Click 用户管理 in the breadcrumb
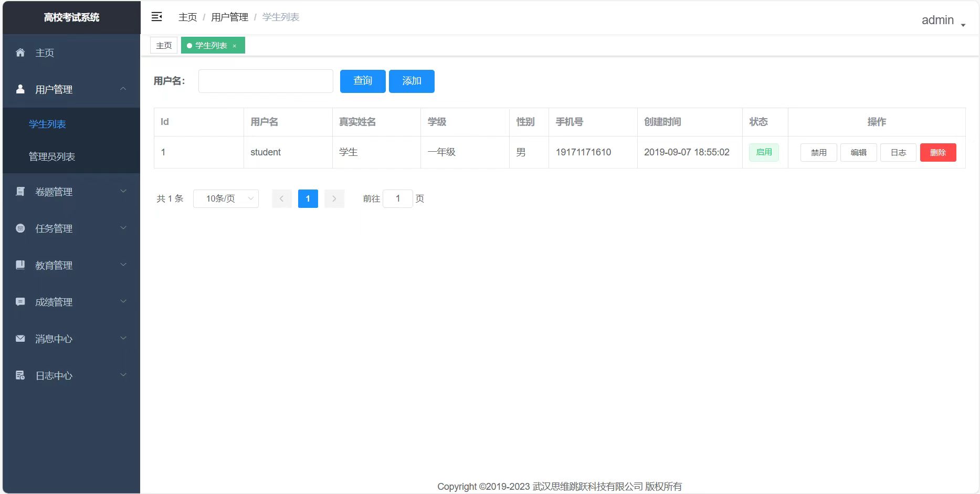This screenshot has height=494, width=980. 229,17
